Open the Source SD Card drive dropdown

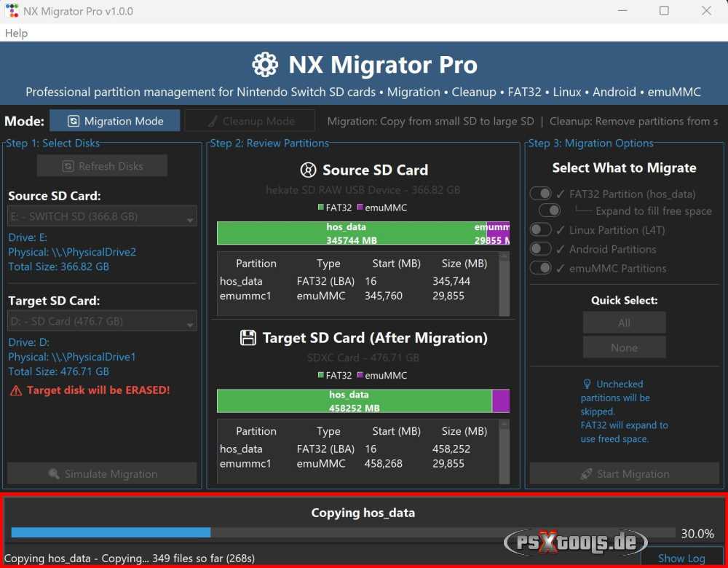tap(102, 216)
